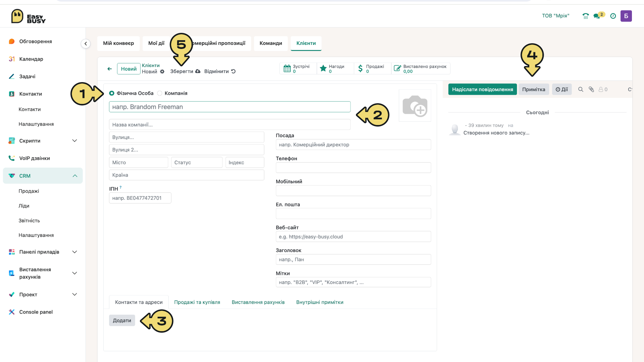Screen dimensions: 644x362
Task: Switch to Команди tab
Action: pos(271,43)
